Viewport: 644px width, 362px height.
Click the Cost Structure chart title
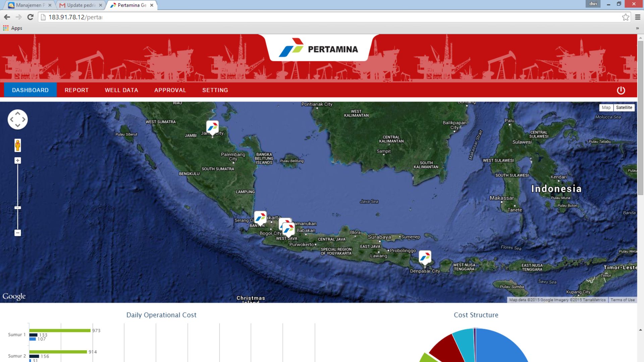click(x=476, y=315)
